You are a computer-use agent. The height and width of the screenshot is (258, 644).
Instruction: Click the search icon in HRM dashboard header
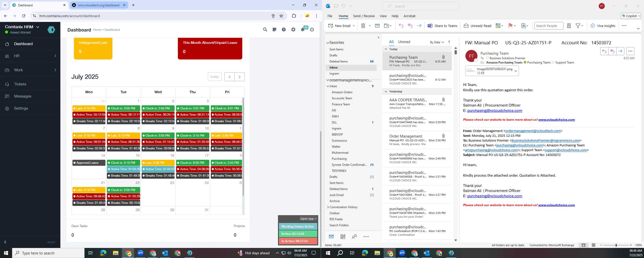point(265,29)
